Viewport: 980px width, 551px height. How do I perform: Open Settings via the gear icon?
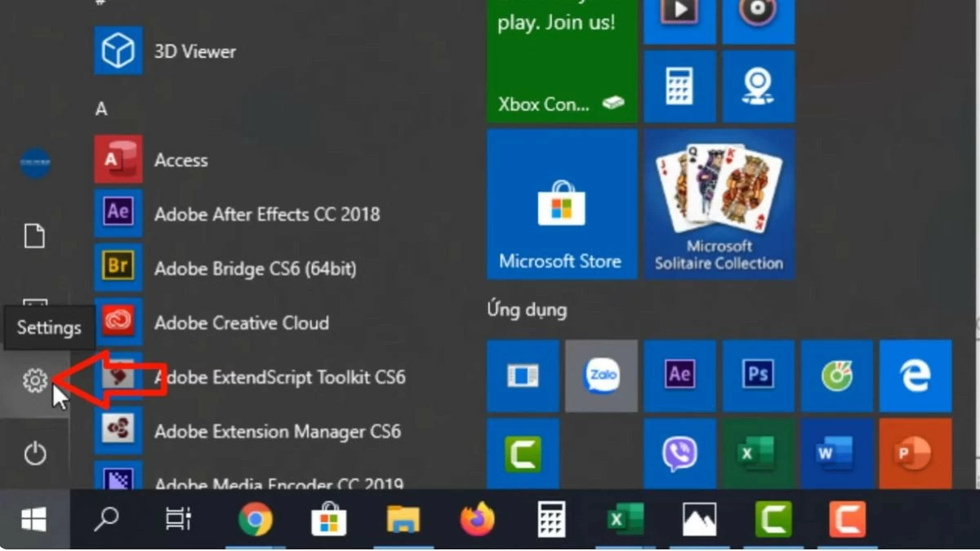[x=34, y=380]
